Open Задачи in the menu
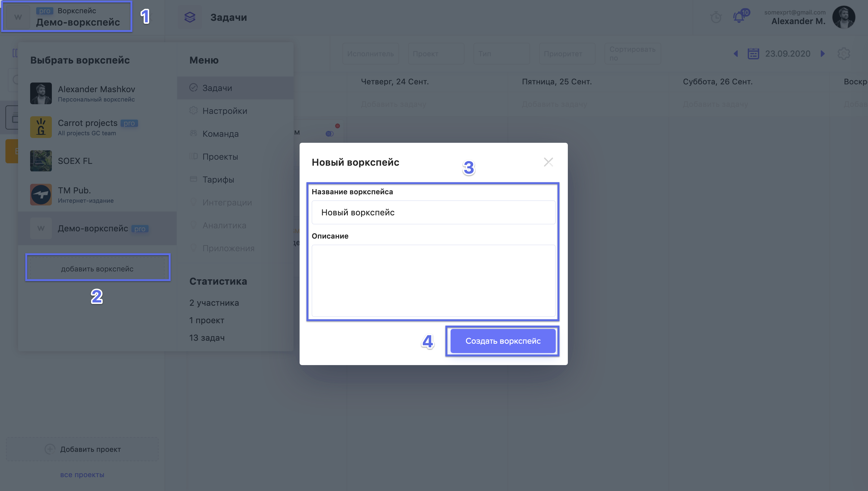This screenshot has width=868, height=491. 235,88
